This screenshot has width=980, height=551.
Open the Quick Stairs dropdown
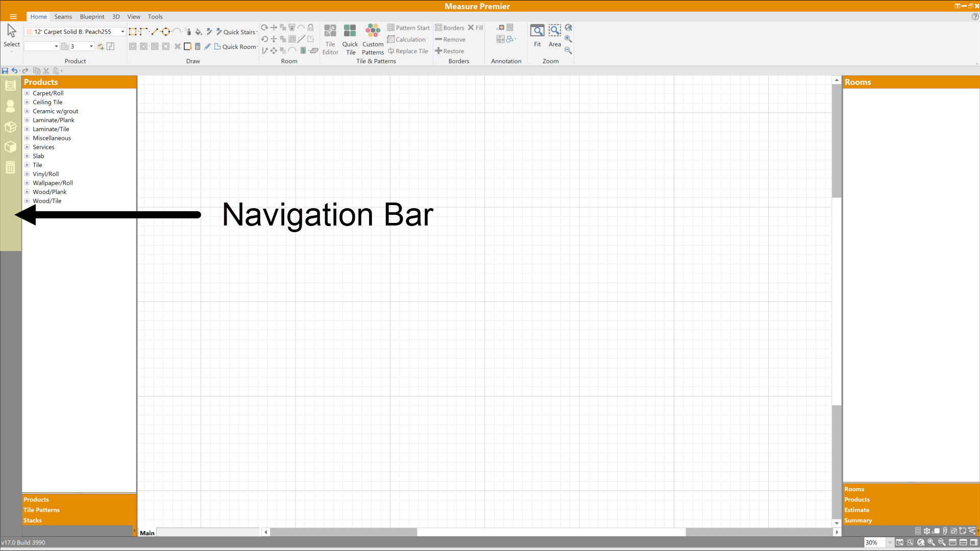coord(257,32)
